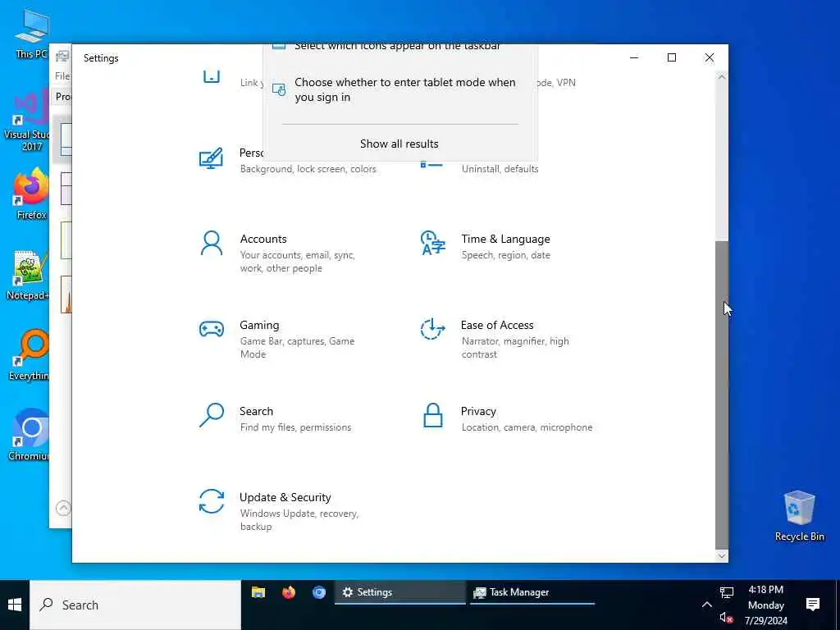This screenshot has height=630, width=840.
Task: Click the scrollbar up arrow in Settings
Action: (x=722, y=77)
